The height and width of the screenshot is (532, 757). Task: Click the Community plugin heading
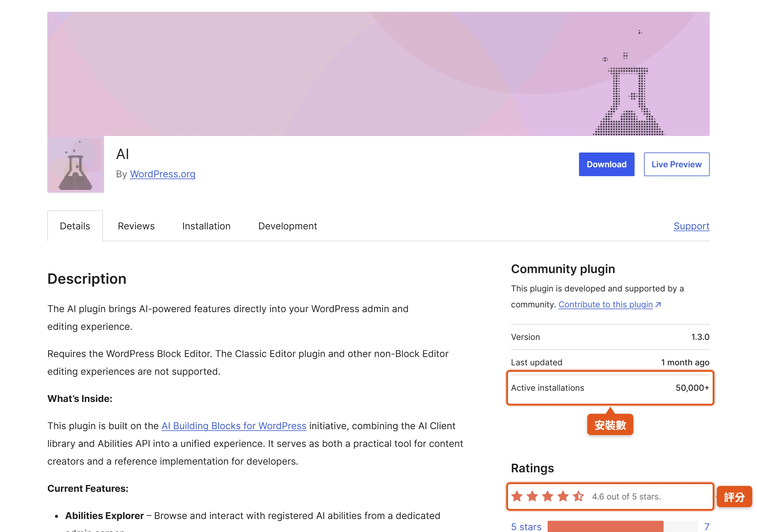563,269
